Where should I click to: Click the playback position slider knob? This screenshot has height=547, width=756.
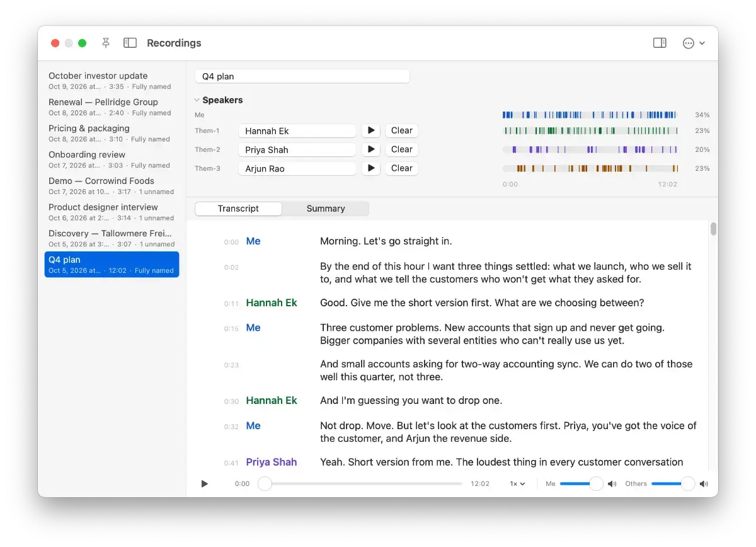click(265, 484)
